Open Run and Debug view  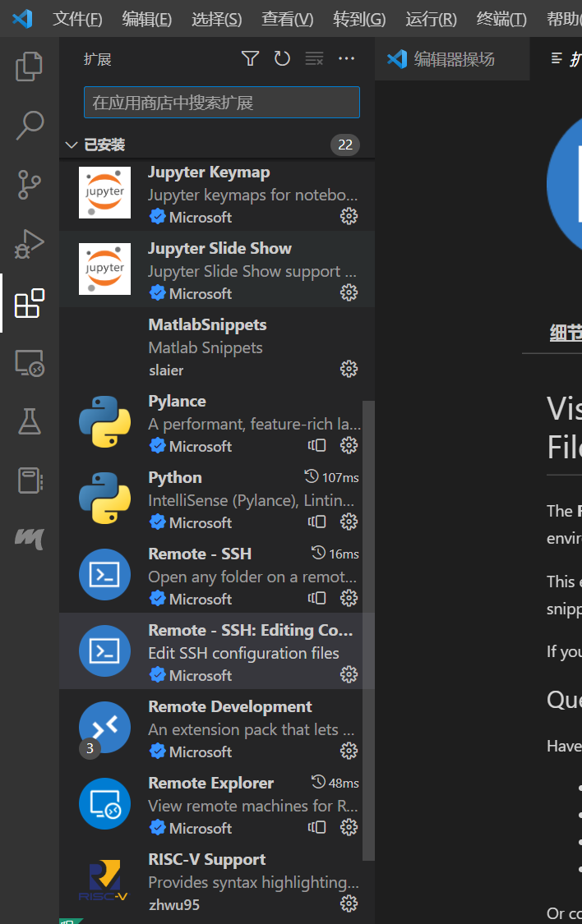[x=29, y=244]
